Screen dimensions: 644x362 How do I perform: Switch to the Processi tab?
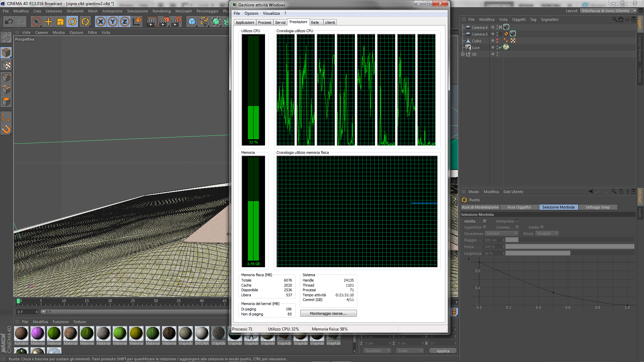coord(264,22)
